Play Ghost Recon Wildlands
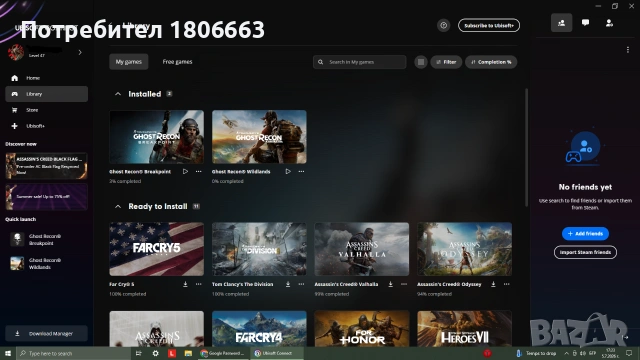640x360 pixels. [288, 171]
